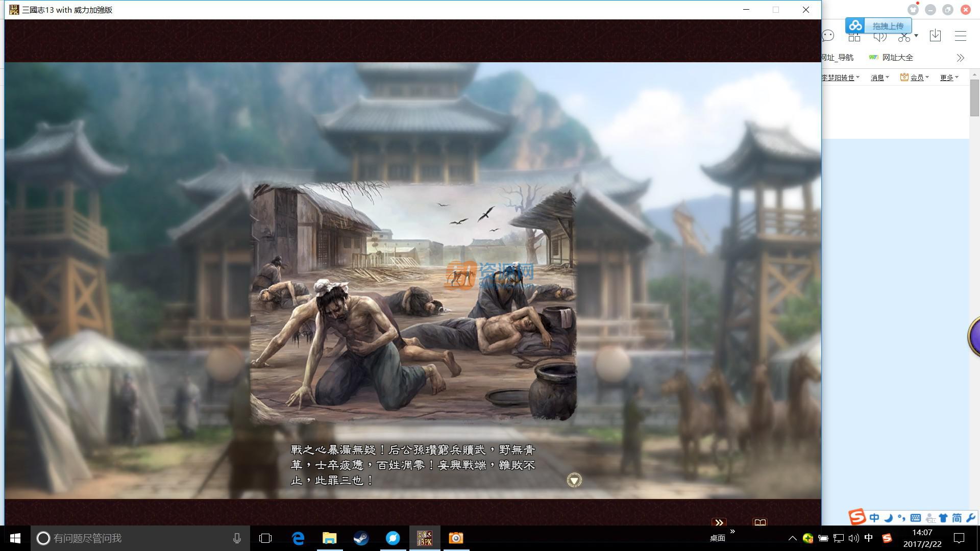Open the 网址_导航 bookmark

838,57
